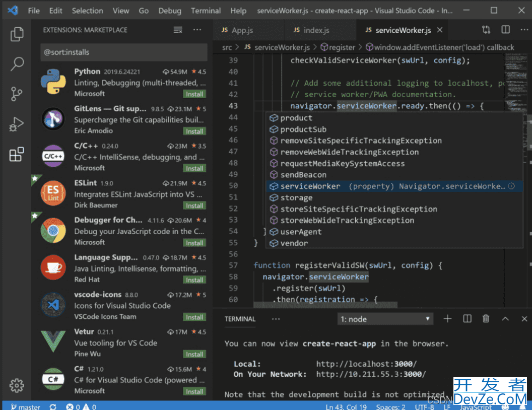Open editor more actions ellipsis
This screenshot has width=532, height=410.
[x=524, y=30]
